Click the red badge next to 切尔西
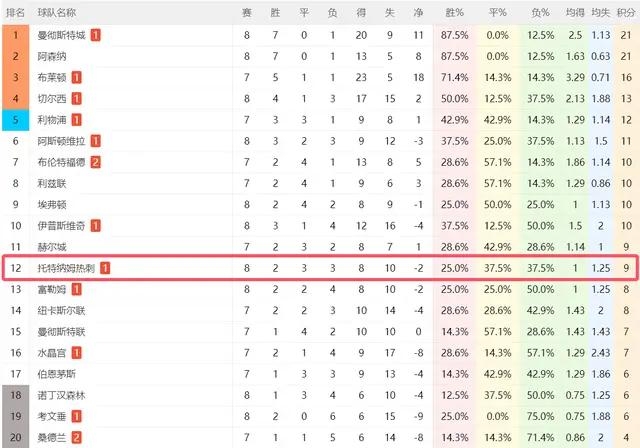This screenshot has height=448, width=640. [x=76, y=99]
